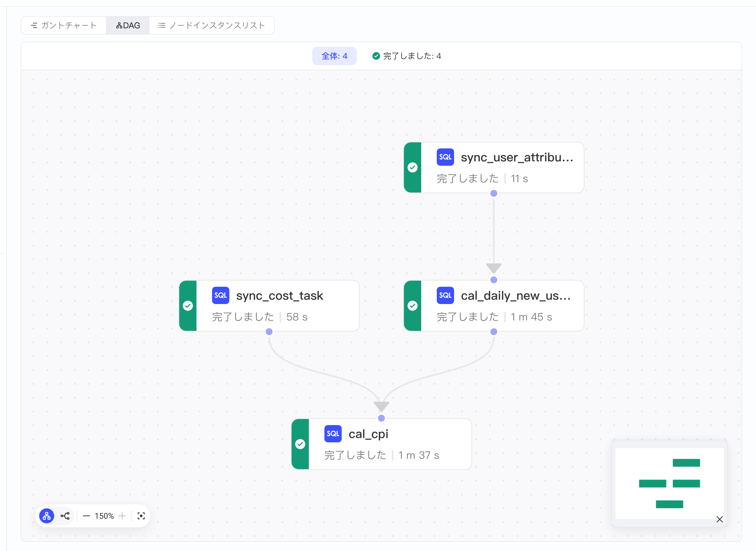The height and width of the screenshot is (551, 756).
Task: Click the green check status of sync_cost_task
Action: (188, 306)
